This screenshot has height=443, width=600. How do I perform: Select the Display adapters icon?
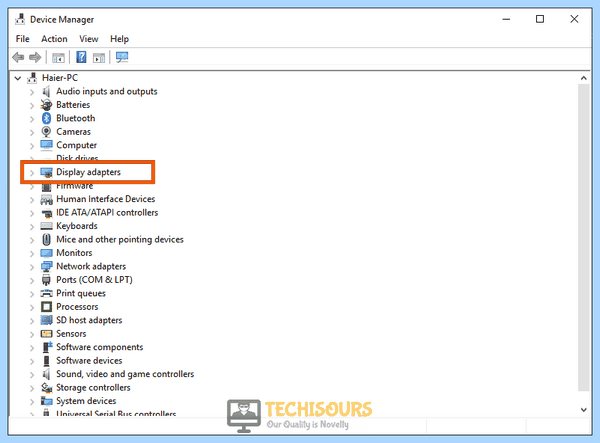[46, 173]
